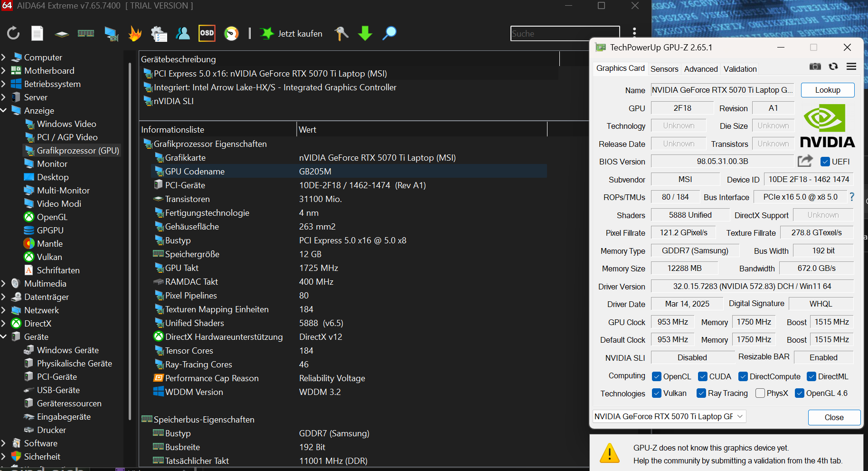Click the motherboard chip toolbar icon
Image resolution: width=868 pixels, height=471 pixels.
62,34
